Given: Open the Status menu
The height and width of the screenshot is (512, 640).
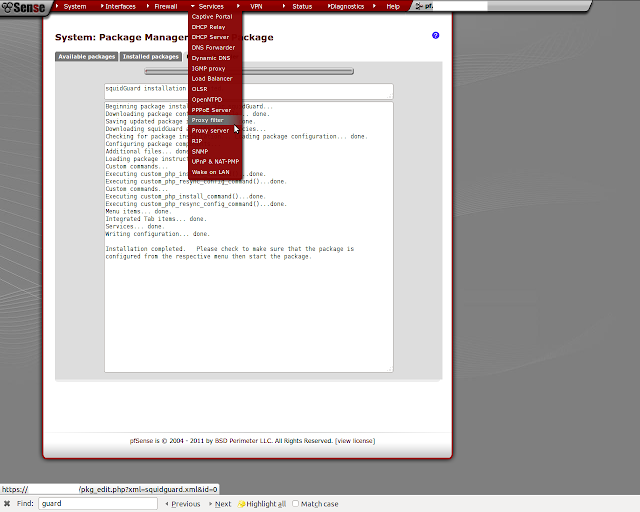Looking at the screenshot, I should click(x=302, y=6).
